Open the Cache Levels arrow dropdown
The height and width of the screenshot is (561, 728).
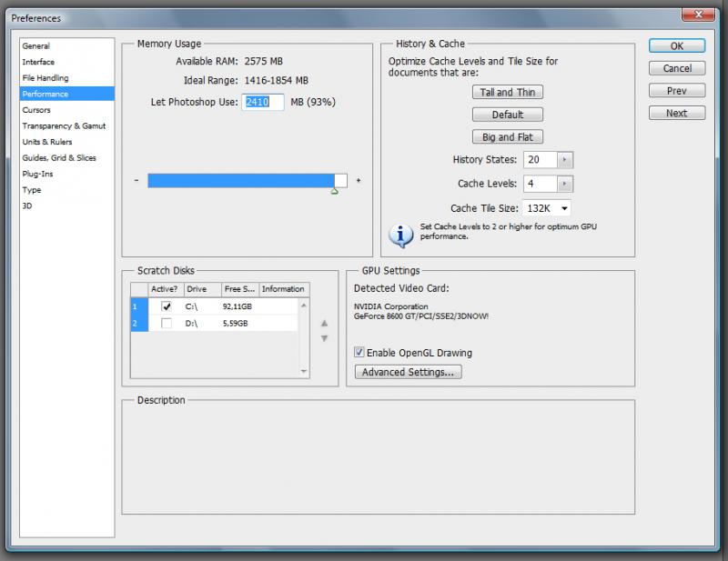[x=564, y=184]
